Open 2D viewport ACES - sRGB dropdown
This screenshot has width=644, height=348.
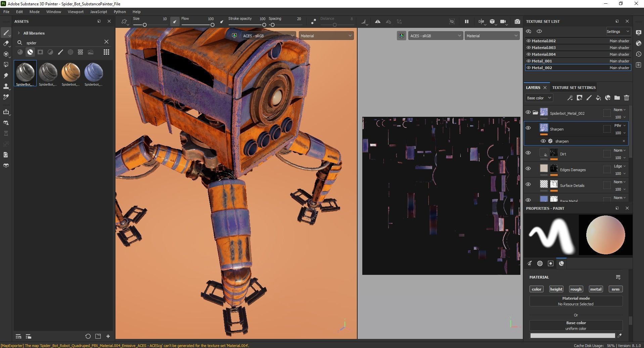click(x=435, y=36)
